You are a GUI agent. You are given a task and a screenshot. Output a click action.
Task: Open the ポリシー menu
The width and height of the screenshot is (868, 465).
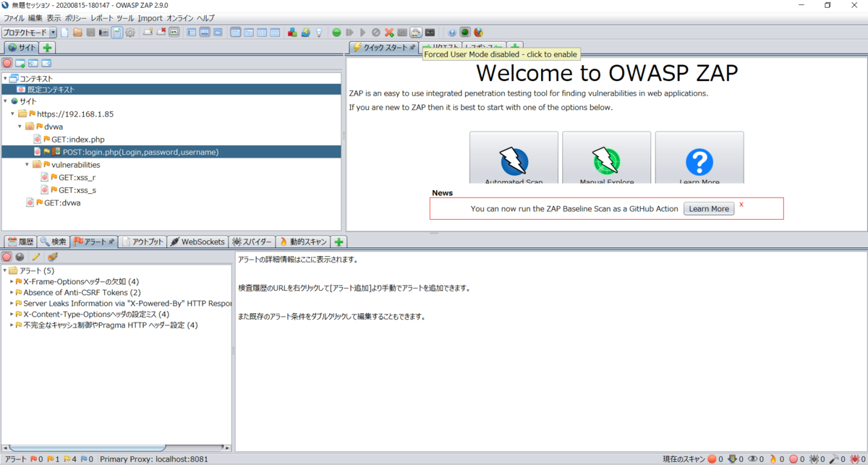pos(75,17)
